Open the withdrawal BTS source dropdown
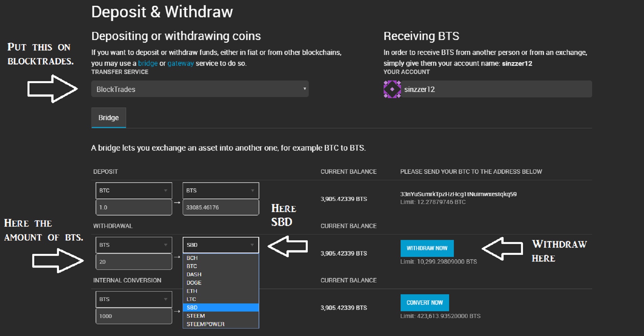644x336 pixels. [x=134, y=245]
